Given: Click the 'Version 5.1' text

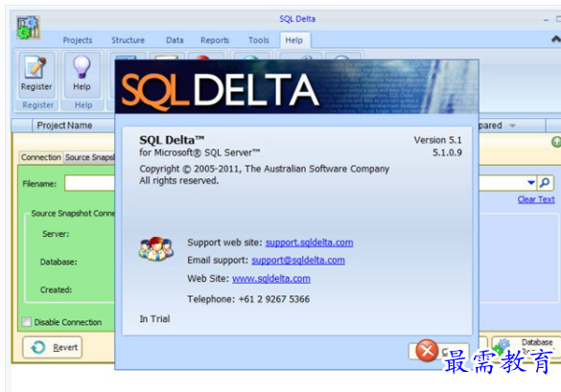Looking at the screenshot, I should pyautogui.click(x=437, y=140).
